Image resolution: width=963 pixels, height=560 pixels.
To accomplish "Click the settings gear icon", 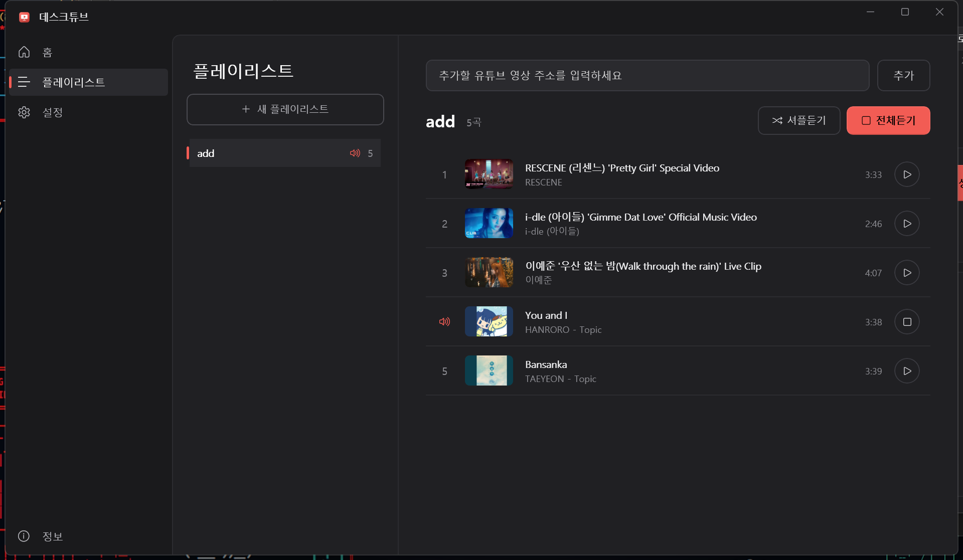I will click(24, 112).
